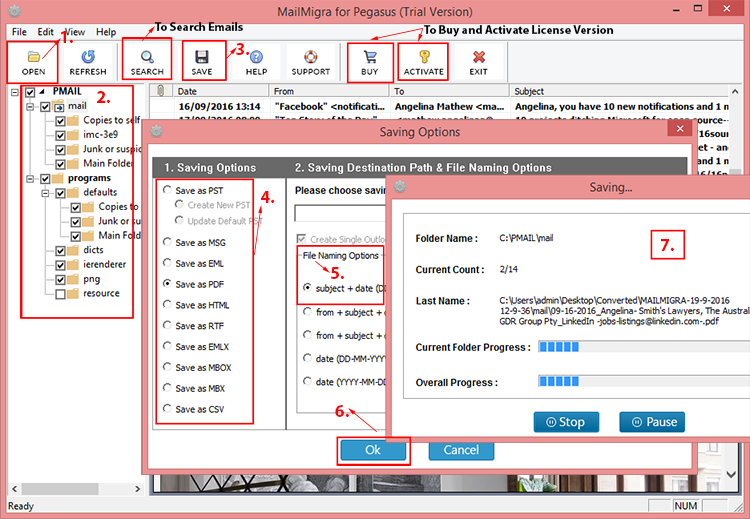The width and height of the screenshot is (750, 519).
Task: Uncheck the PMAIL root checkbox
Action: 30,92
